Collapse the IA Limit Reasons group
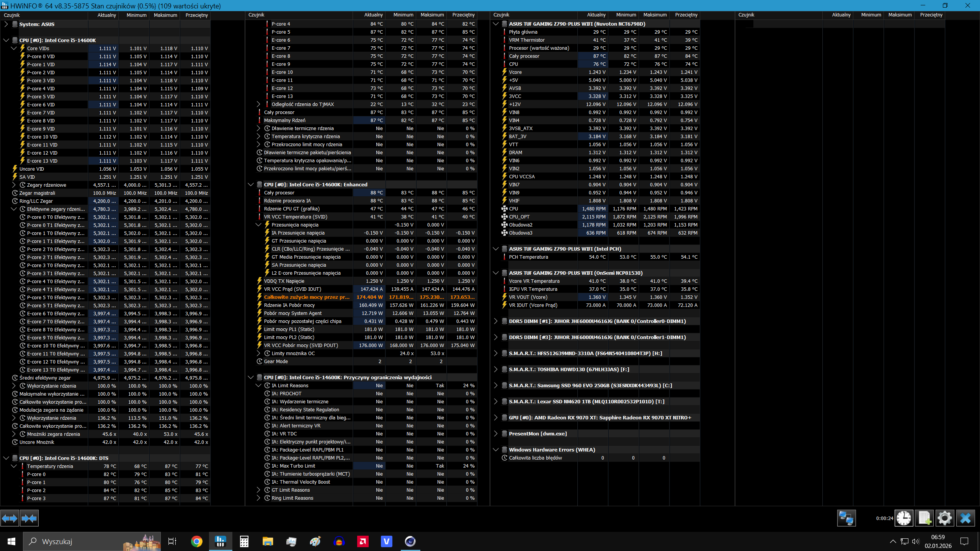Image resolution: width=980 pixels, height=551 pixels. pos(258,385)
